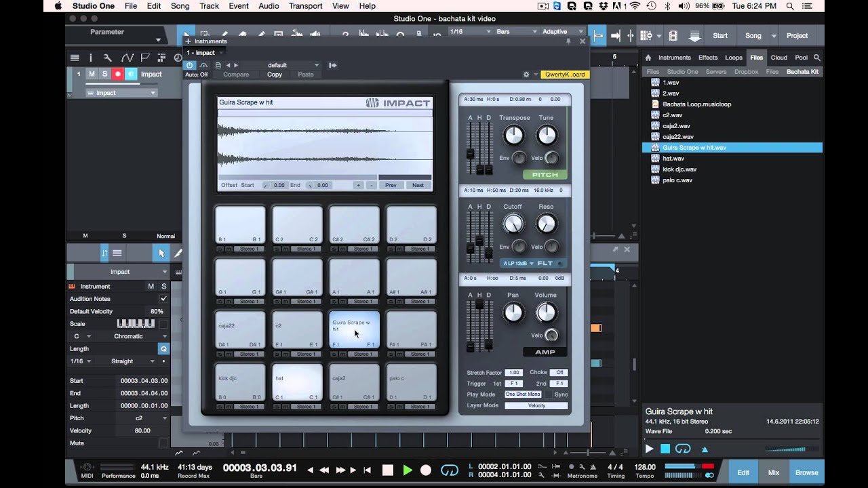Toggle the Sync checkbox in Impact

tap(549, 394)
